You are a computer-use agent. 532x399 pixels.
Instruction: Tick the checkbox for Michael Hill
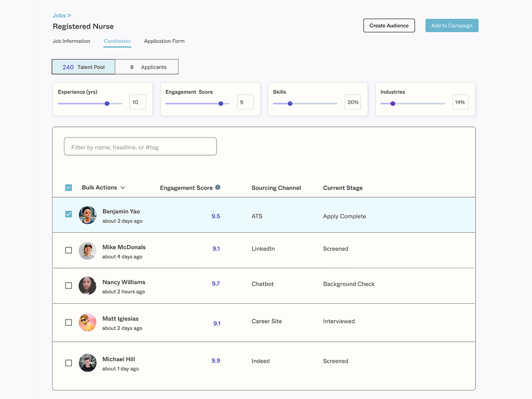coord(69,363)
